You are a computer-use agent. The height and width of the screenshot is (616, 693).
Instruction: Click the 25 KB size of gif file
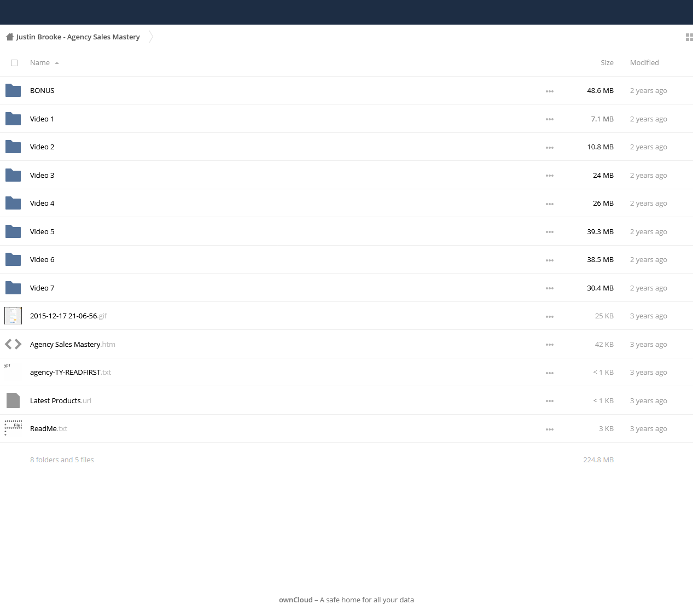[x=604, y=316]
